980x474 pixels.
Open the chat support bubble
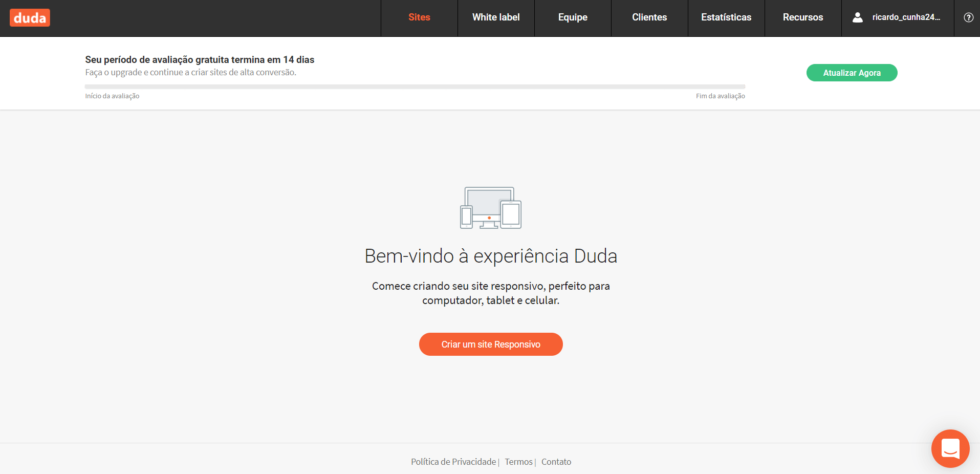(x=950, y=448)
